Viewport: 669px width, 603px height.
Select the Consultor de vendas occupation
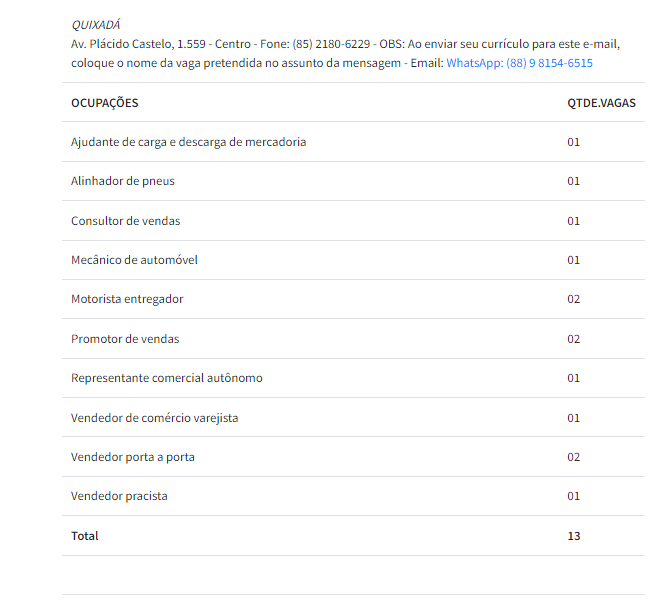coord(125,221)
